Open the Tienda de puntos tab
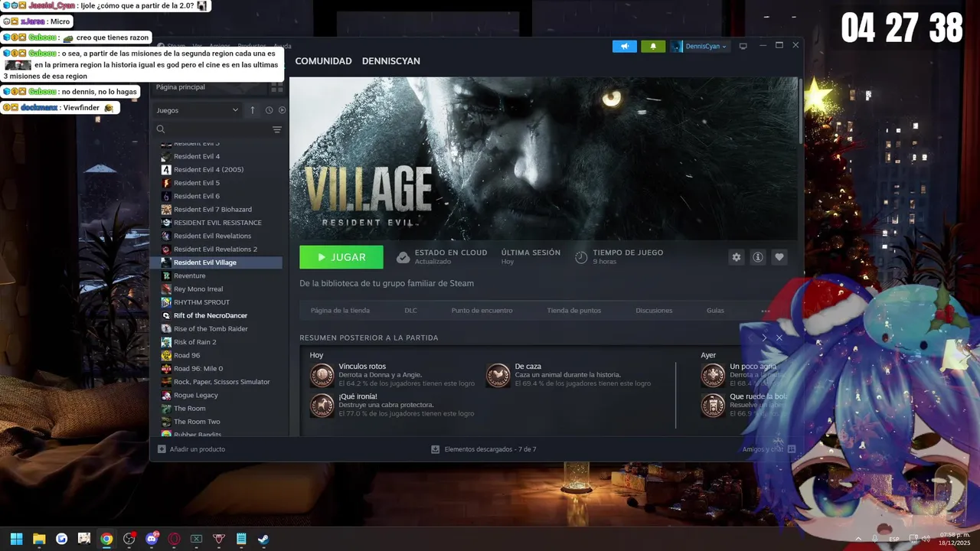Viewport: 980px width, 551px height. (573, 311)
